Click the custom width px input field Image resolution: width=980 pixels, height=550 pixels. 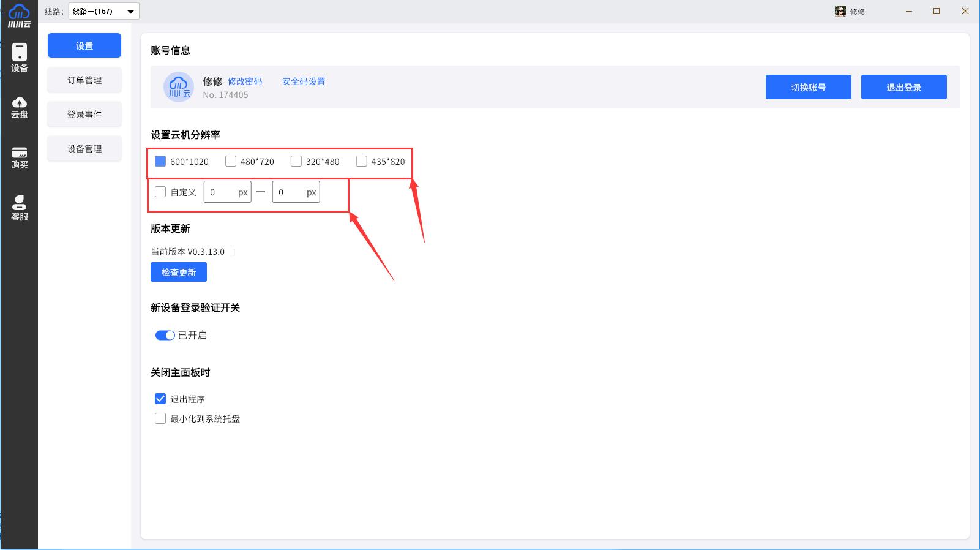222,192
